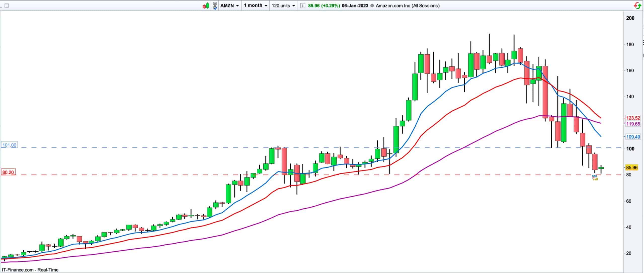Open the 1 month timeframe dropdown
Viewport: 644px width, 273px height.
[255, 6]
